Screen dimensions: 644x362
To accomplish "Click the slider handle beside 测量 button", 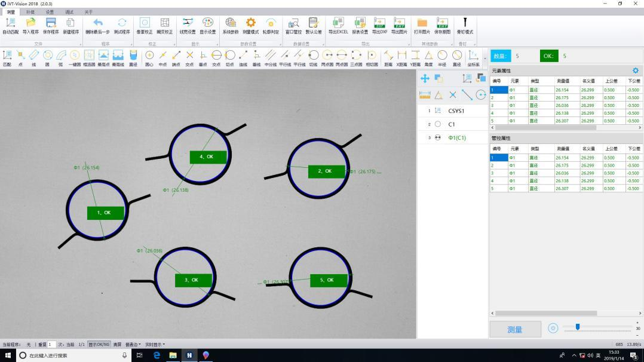I will pyautogui.click(x=577, y=327).
